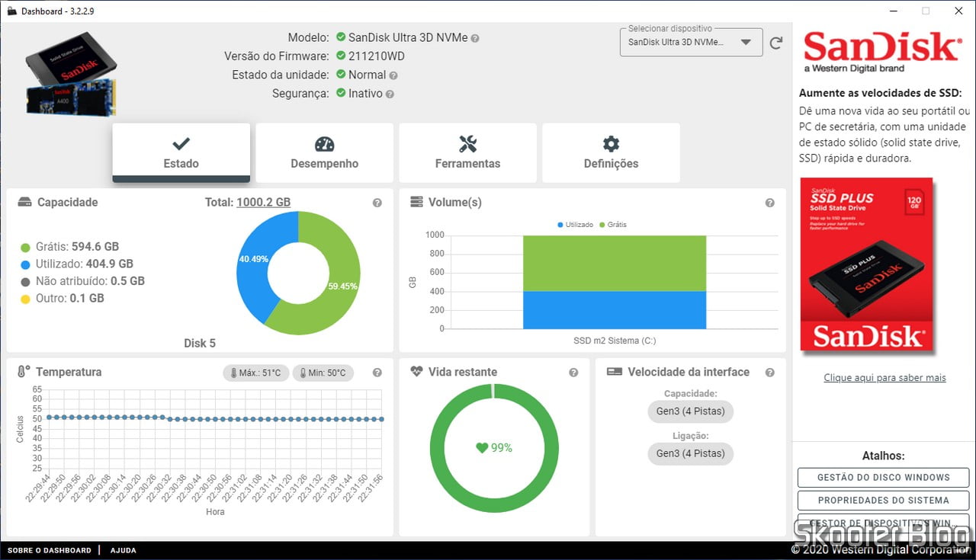Click the firmware value 211210WD
Image resolution: width=976 pixels, height=560 pixels.
pos(376,56)
